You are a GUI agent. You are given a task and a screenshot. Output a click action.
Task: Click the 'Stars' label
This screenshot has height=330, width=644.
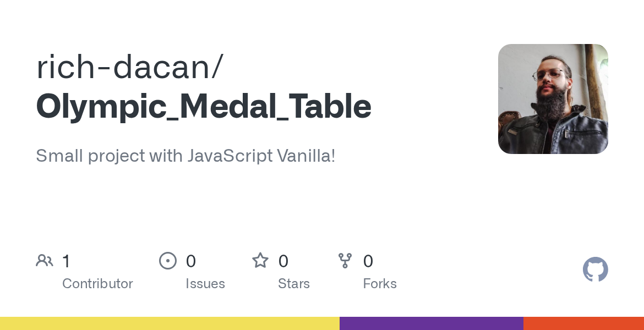click(x=294, y=284)
